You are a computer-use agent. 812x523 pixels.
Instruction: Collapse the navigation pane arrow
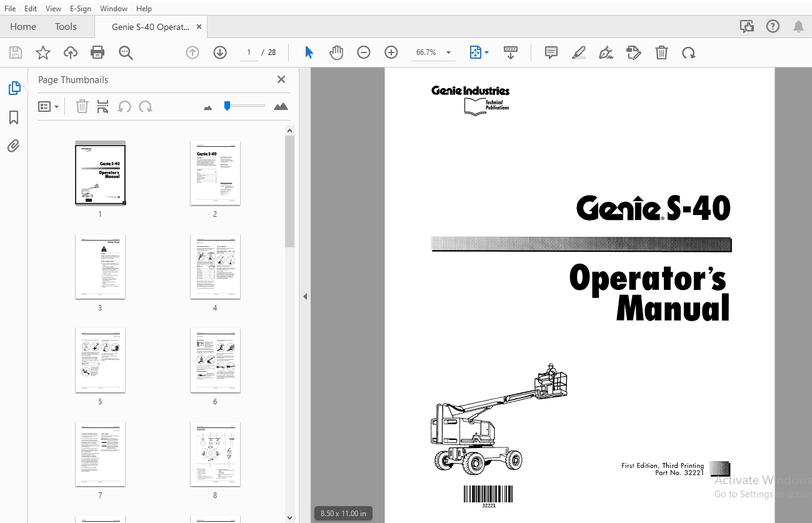[305, 296]
